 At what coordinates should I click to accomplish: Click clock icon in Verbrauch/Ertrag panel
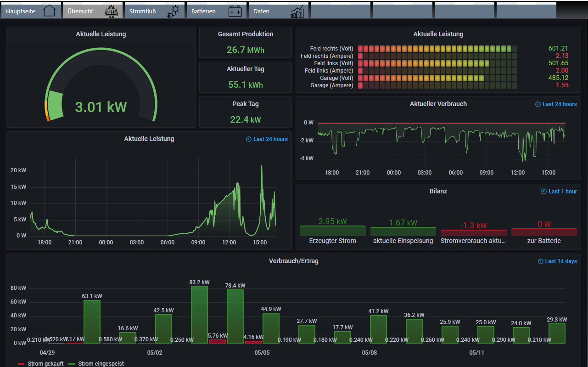(x=540, y=261)
